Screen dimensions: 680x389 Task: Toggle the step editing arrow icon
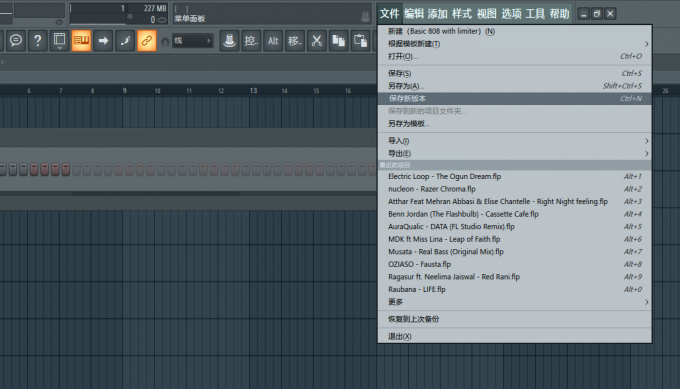tap(103, 41)
